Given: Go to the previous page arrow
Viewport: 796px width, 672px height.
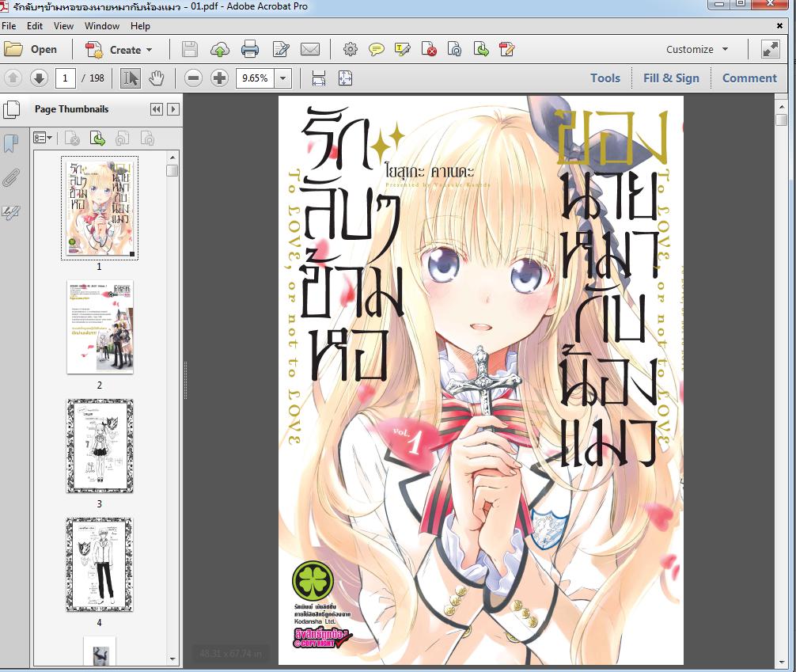Looking at the screenshot, I should pos(13,78).
